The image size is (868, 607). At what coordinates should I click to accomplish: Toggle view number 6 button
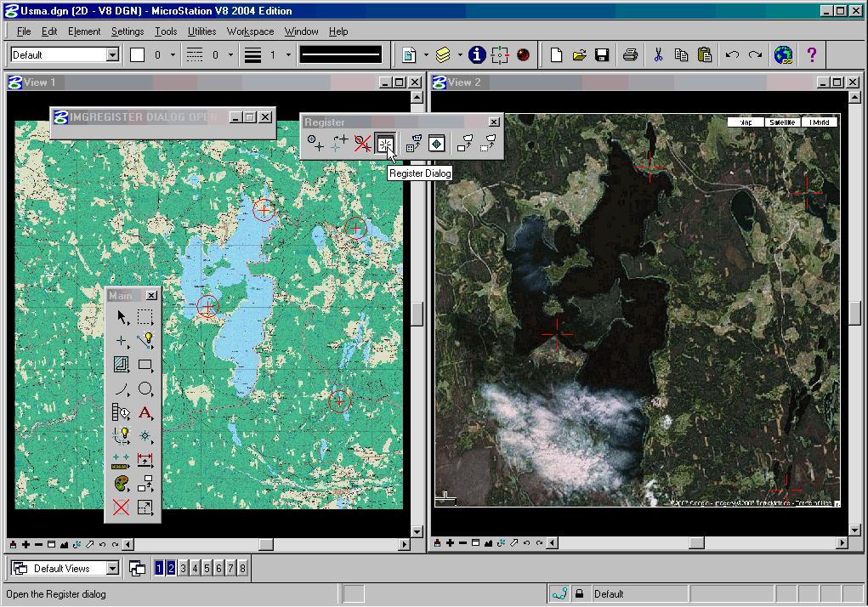[x=218, y=568]
